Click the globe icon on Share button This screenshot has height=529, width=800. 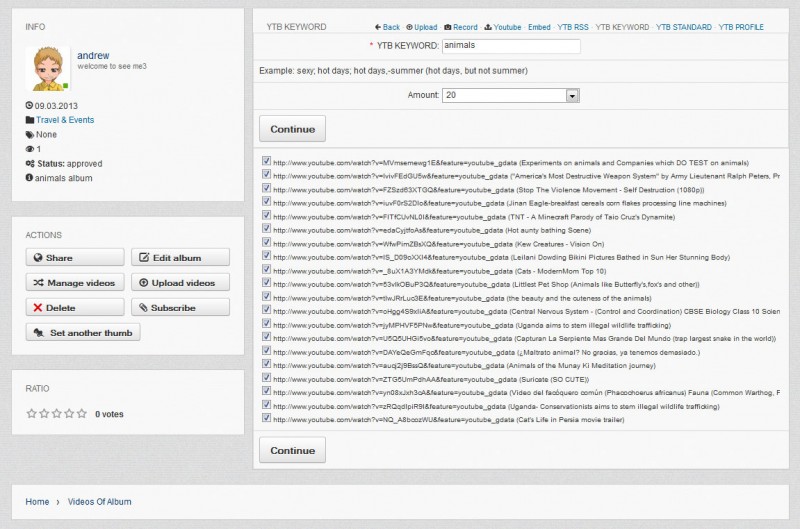click(38, 258)
